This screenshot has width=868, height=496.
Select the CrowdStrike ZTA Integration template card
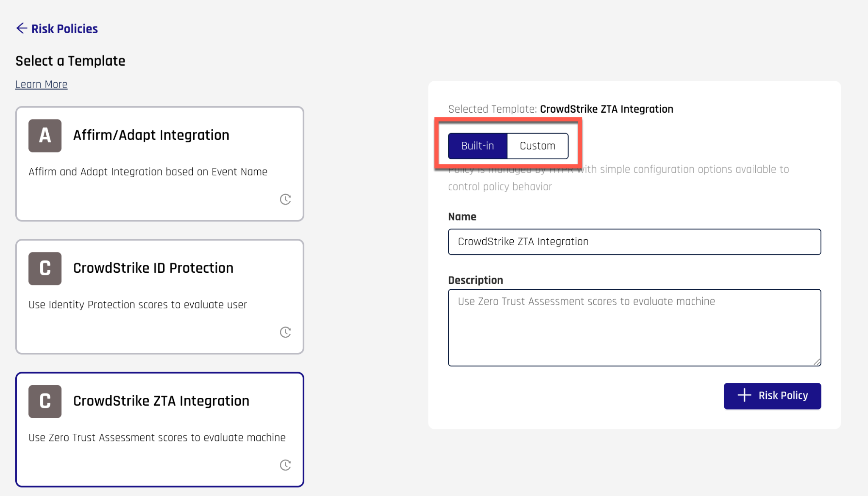click(x=159, y=429)
